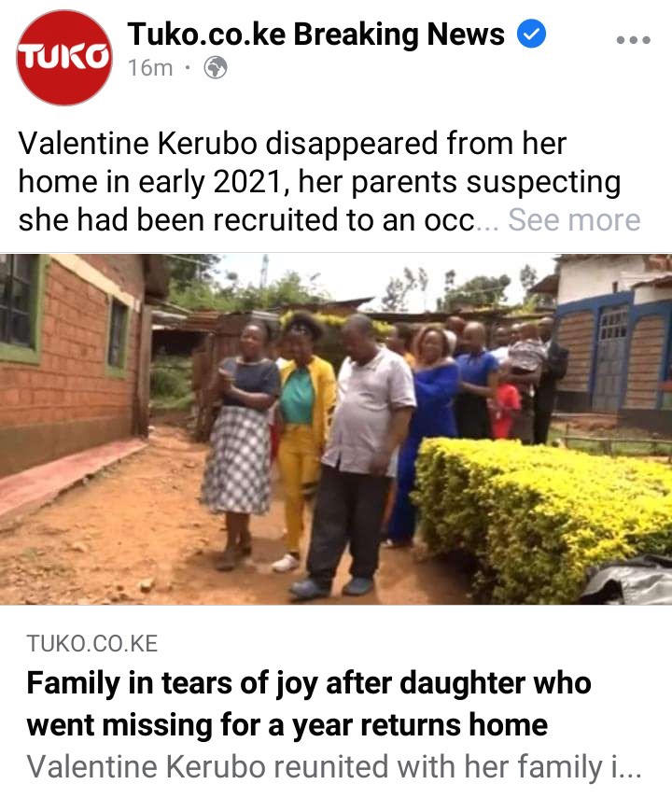
Task: Open the post's 16m timestamp
Action: click(150, 68)
